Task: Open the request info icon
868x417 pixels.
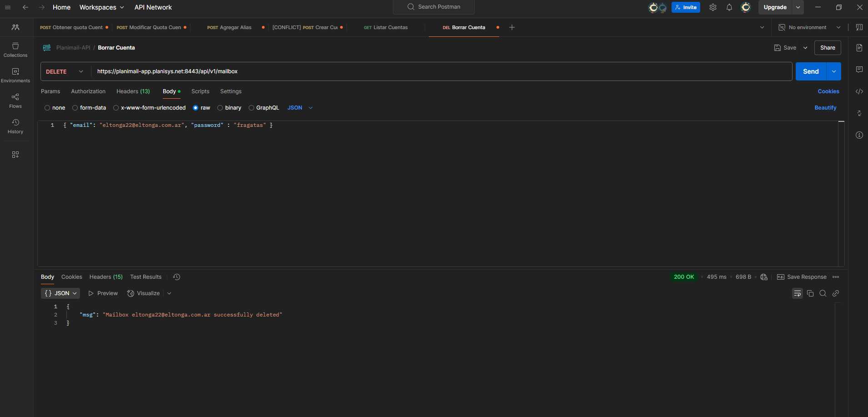Action: click(859, 135)
